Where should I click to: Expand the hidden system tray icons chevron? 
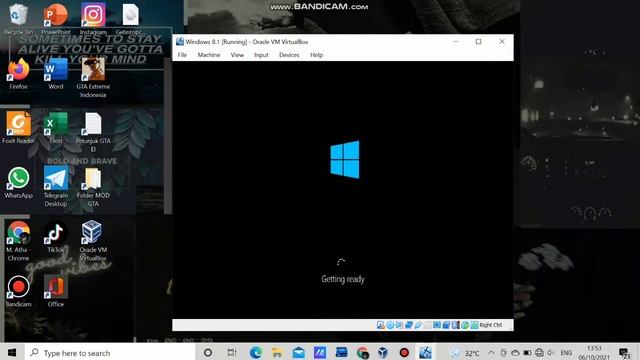[x=491, y=353]
